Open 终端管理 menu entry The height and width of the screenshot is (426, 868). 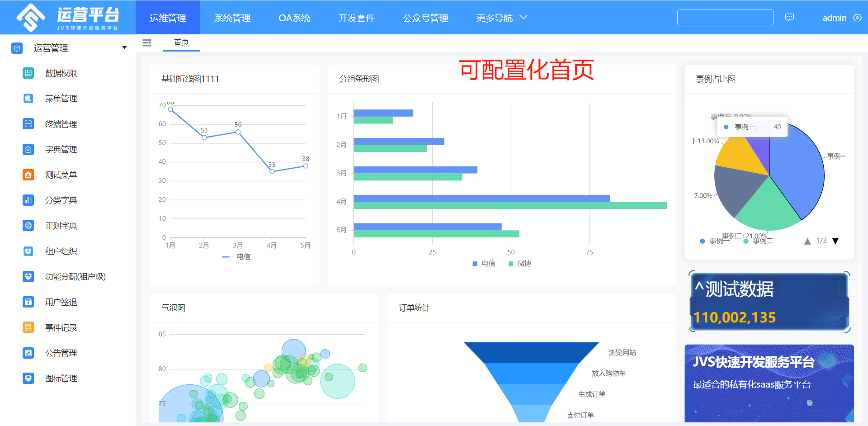click(x=61, y=123)
